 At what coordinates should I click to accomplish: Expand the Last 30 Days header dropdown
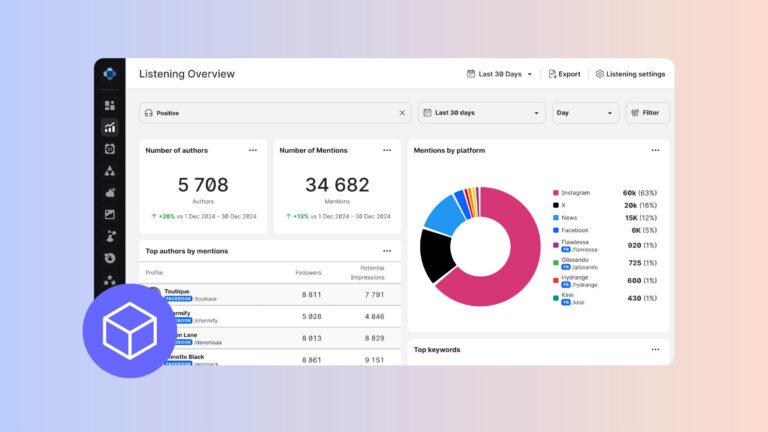(x=500, y=74)
